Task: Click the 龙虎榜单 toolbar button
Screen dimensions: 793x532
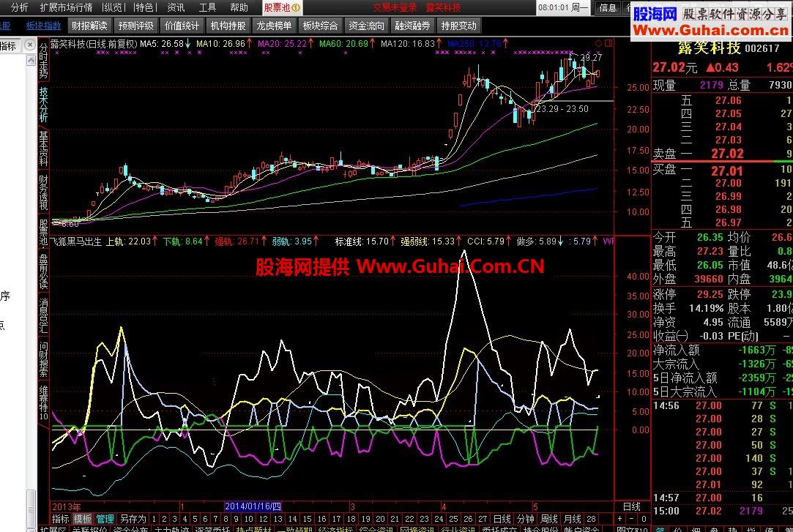Action: click(x=274, y=26)
